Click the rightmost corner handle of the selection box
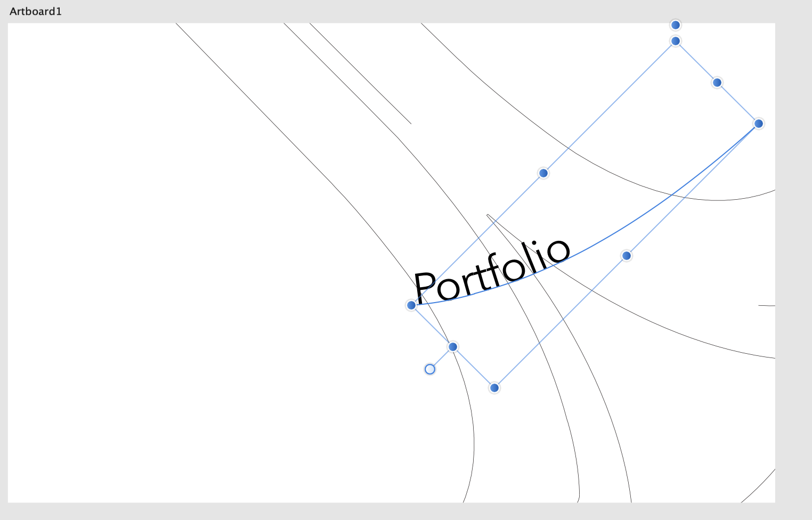 click(759, 124)
